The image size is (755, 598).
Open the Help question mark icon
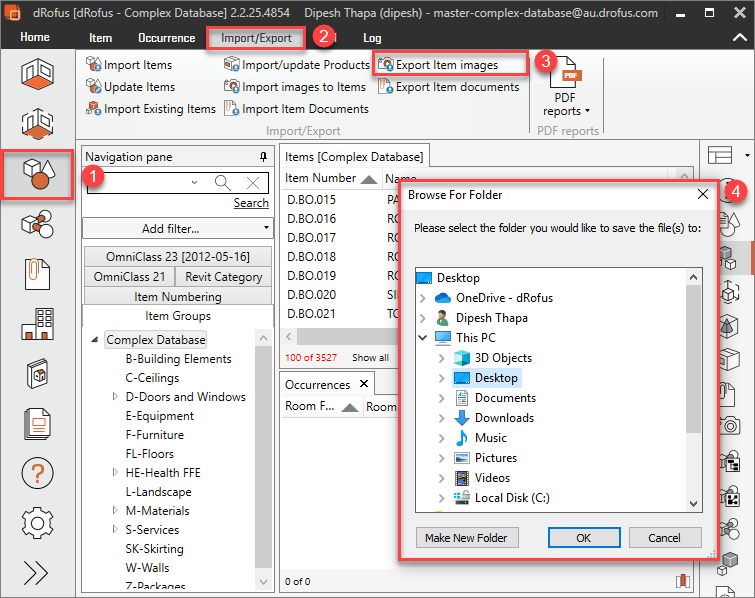[x=37, y=474]
